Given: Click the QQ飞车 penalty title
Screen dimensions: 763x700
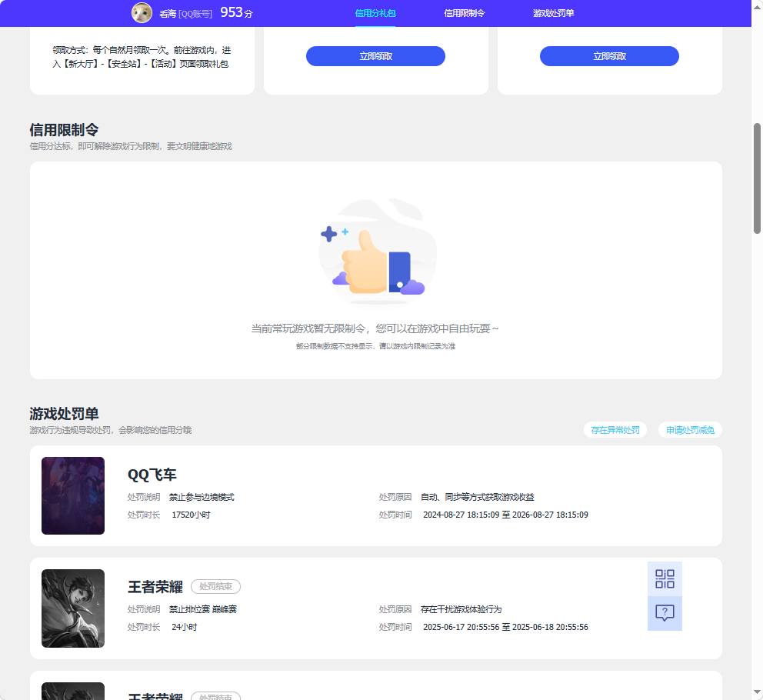Looking at the screenshot, I should (x=152, y=475).
